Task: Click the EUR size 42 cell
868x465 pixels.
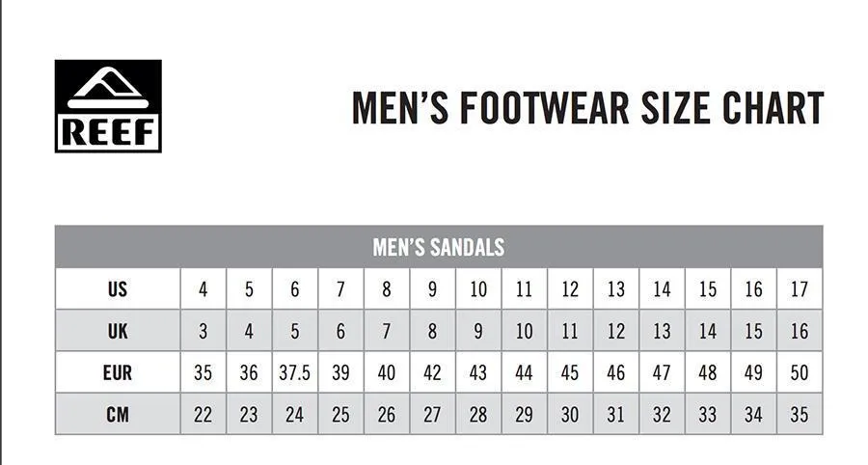Action: click(432, 372)
